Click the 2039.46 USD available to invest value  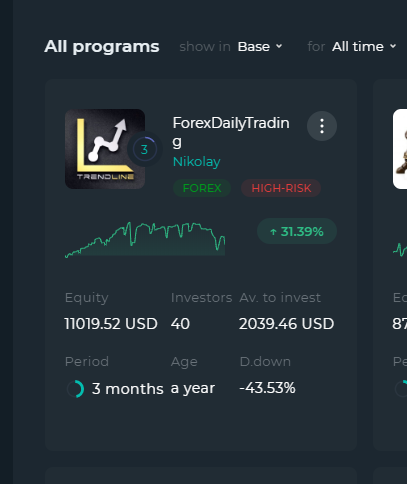(x=286, y=324)
